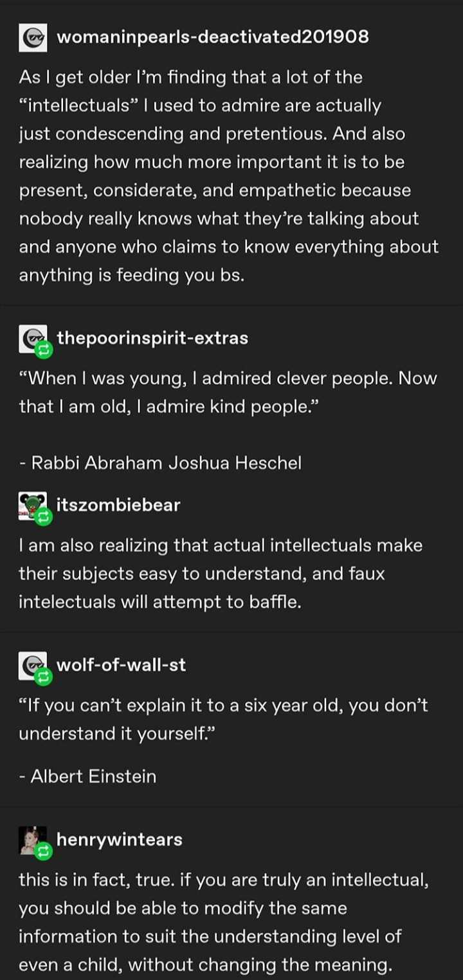Click the henrywintears avatar picture
This screenshot has width=463, height=980.
31,838
